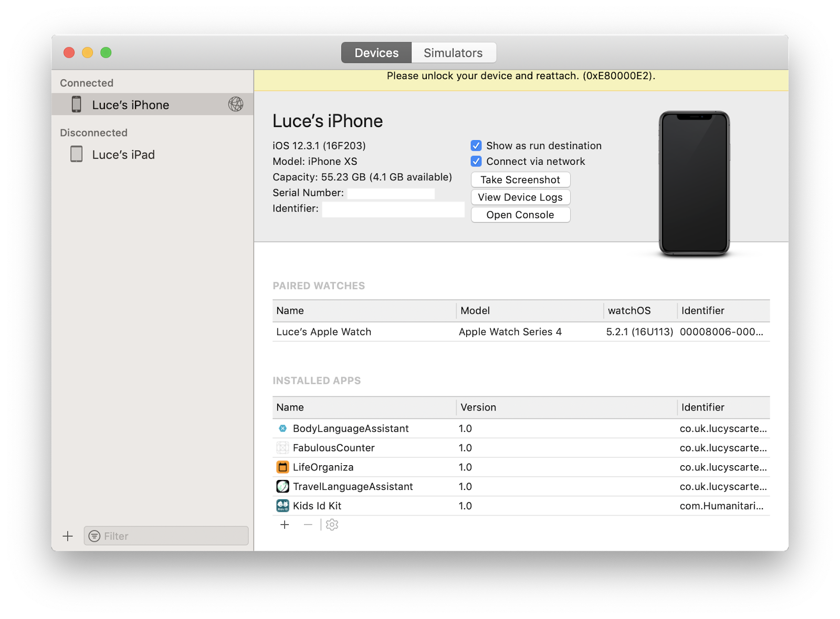The height and width of the screenshot is (619, 840).
Task: Select Luce's iPhone in sidebar
Action: 152,104
